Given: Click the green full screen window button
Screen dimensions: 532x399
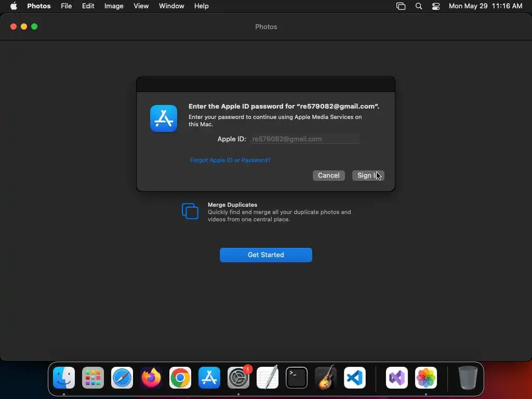Looking at the screenshot, I should click(x=34, y=26).
